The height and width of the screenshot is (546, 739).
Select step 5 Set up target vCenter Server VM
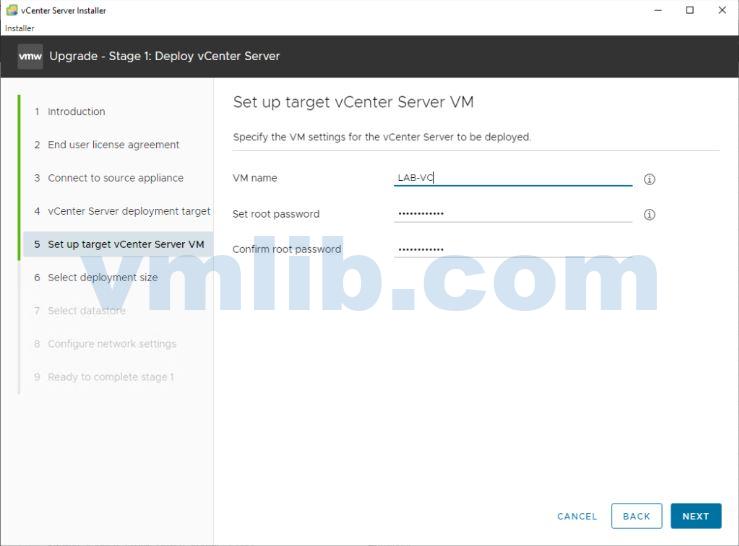[118, 244]
